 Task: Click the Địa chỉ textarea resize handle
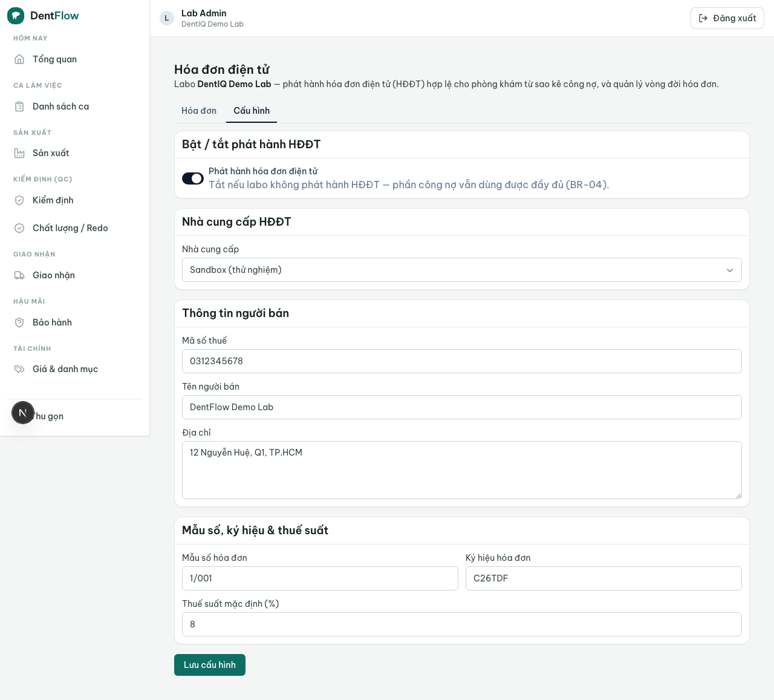click(738, 496)
